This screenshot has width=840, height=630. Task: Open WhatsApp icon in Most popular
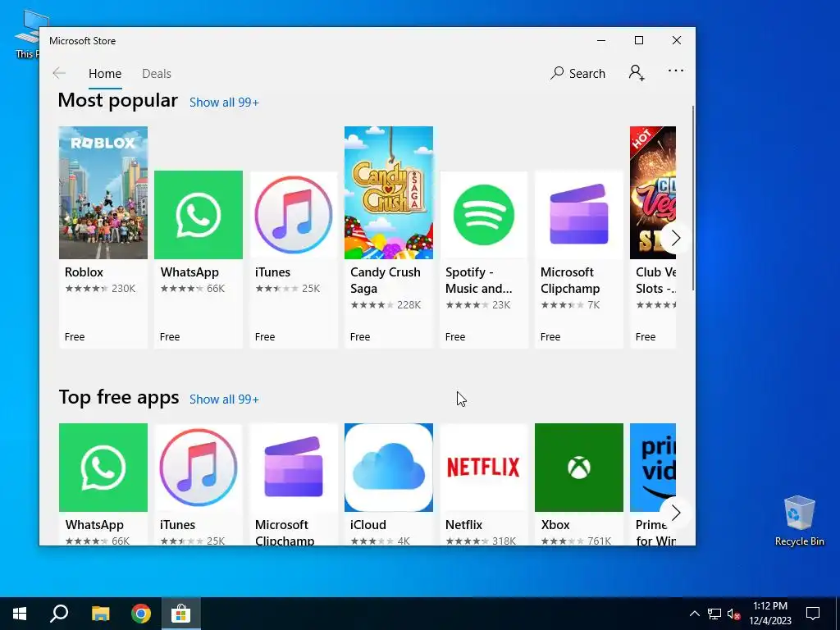pyautogui.click(x=199, y=215)
